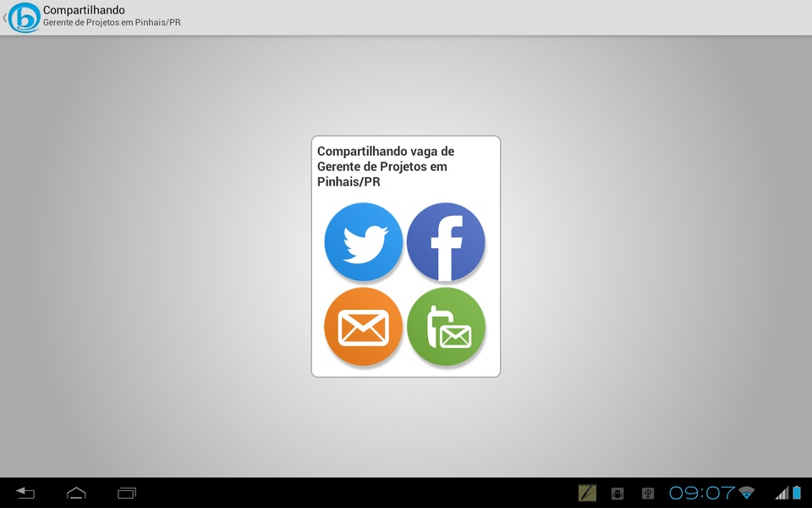Open the notes notification icon
This screenshot has height=508, width=812.
(587, 493)
